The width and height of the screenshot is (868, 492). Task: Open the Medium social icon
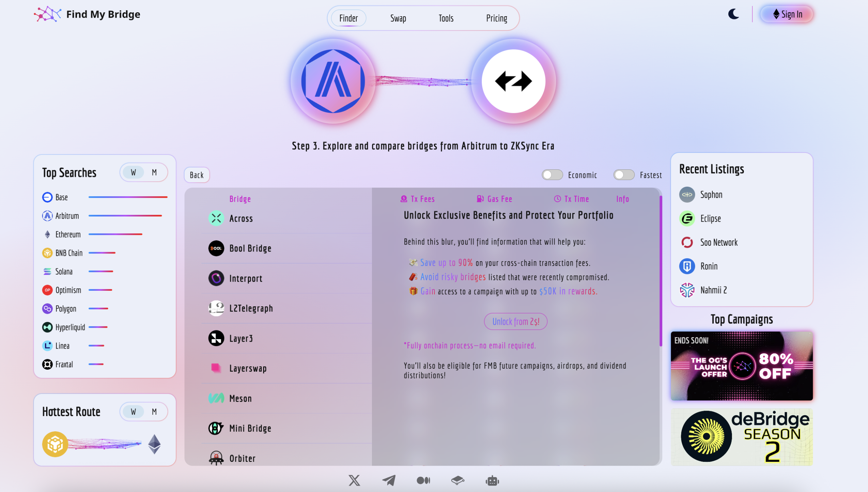423,480
